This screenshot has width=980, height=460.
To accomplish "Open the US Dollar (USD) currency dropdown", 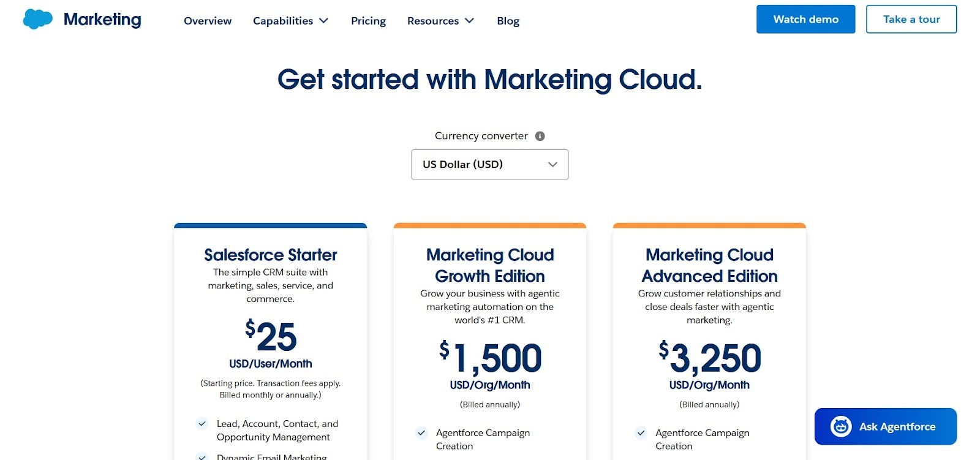I will pos(489,164).
